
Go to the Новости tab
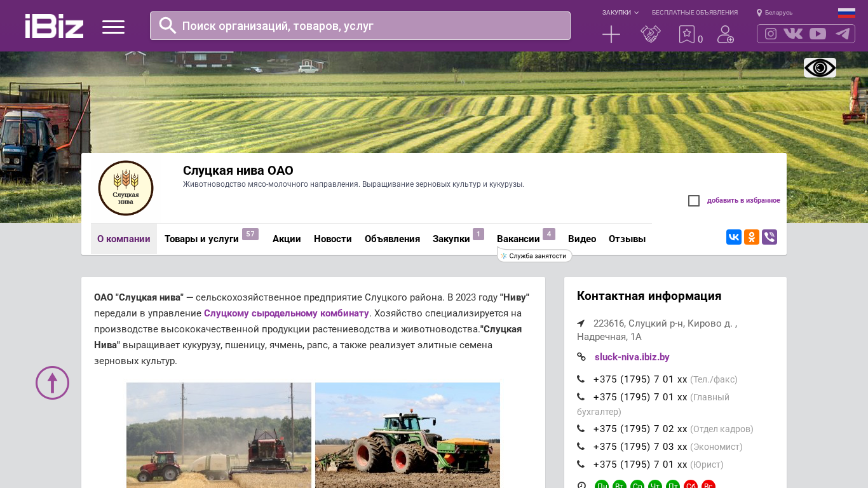[333, 239]
